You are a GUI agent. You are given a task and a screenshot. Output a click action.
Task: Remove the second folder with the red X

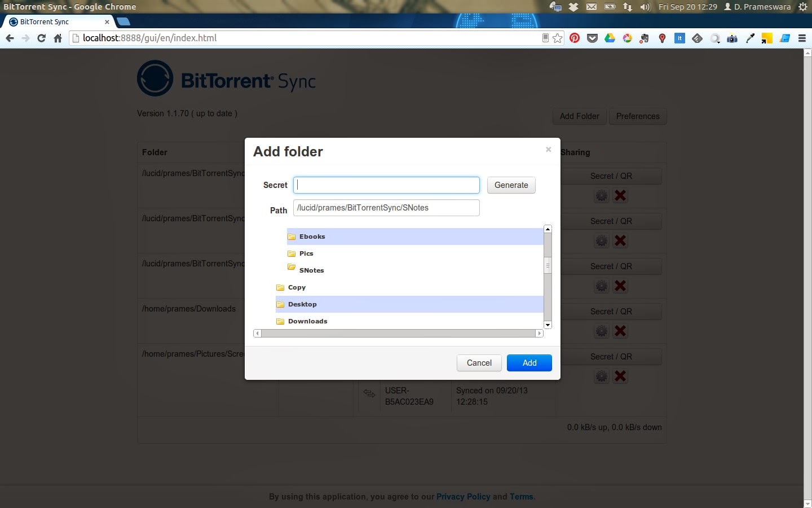click(x=620, y=241)
